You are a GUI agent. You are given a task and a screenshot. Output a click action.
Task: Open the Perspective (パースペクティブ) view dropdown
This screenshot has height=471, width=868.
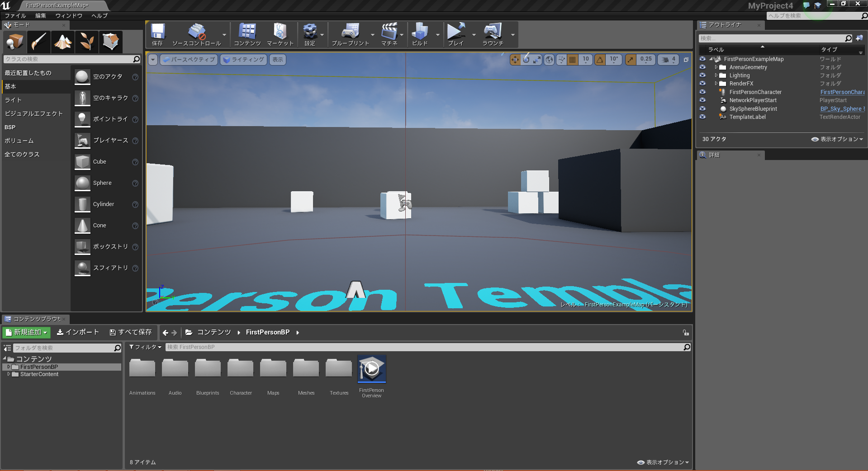pyautogui.click(x=189, y=60)
